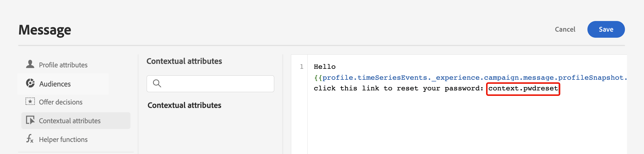Click the Helper functions fx icon
644x154 pixels.
click(30, 138)
